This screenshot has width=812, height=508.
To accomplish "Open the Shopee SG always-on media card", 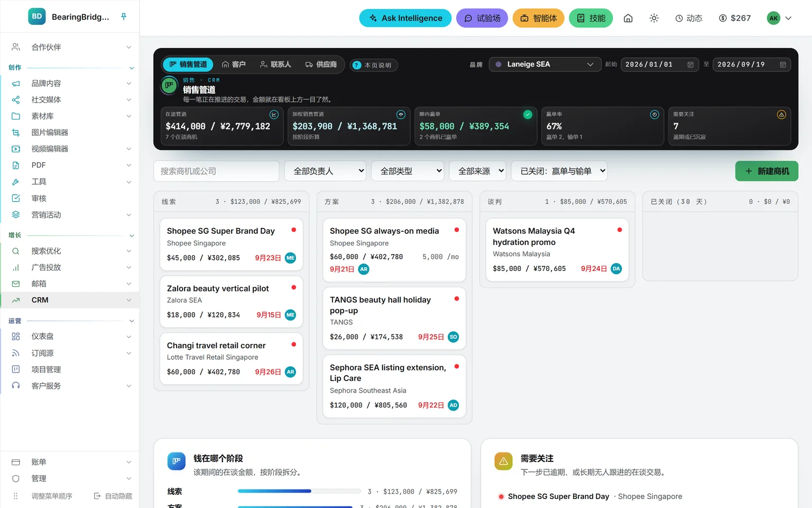I will pyautogui.click(x=394, y=250).
